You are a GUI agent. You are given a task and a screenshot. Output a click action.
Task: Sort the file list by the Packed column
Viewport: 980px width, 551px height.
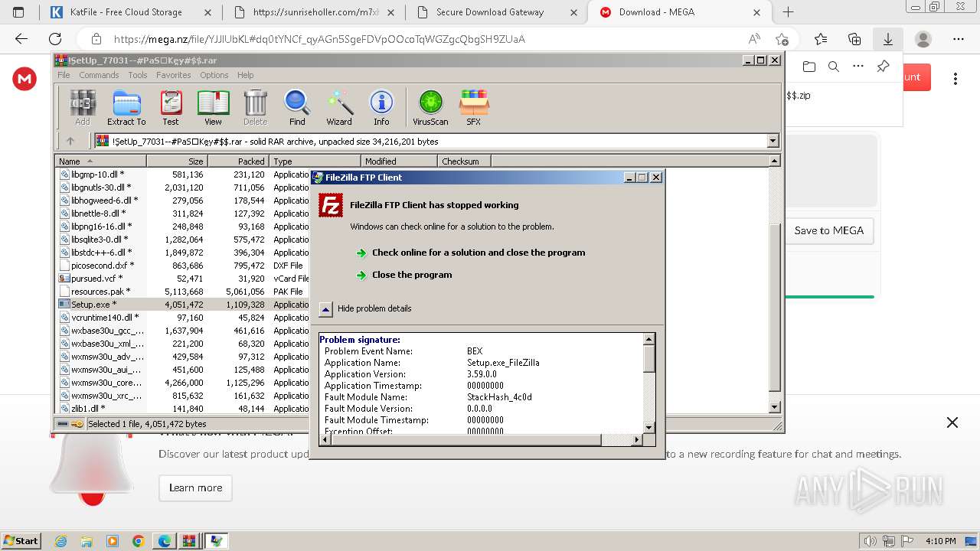238,161
